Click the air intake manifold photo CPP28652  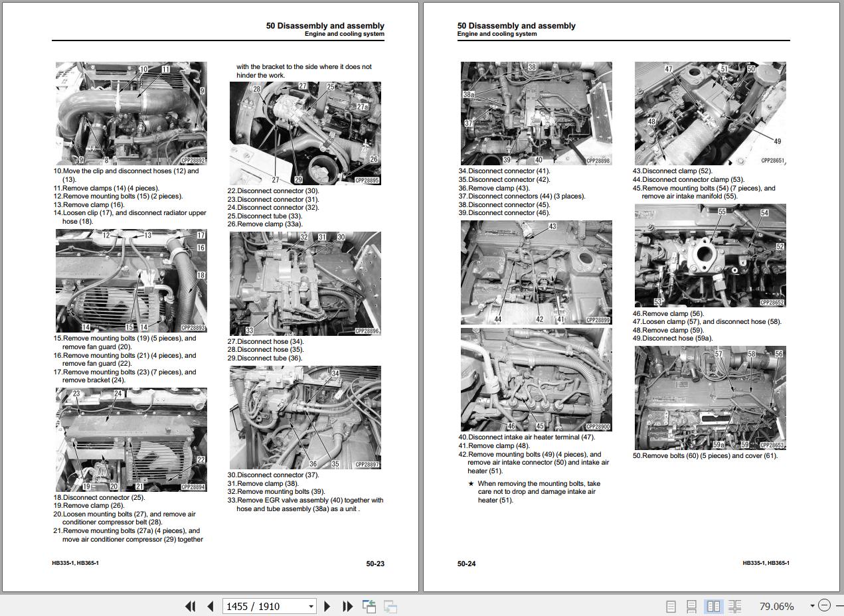click(710, 256)
